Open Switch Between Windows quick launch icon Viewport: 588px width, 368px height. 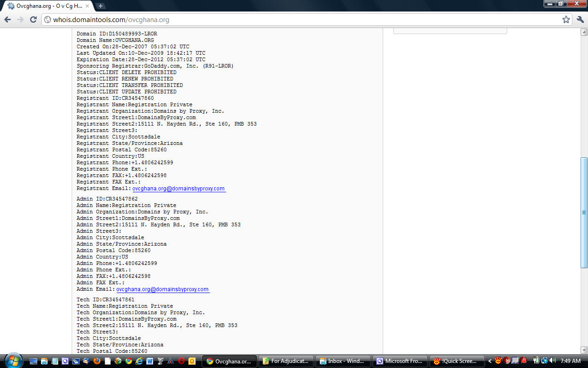pyautogui.click(x=76, y=361)
